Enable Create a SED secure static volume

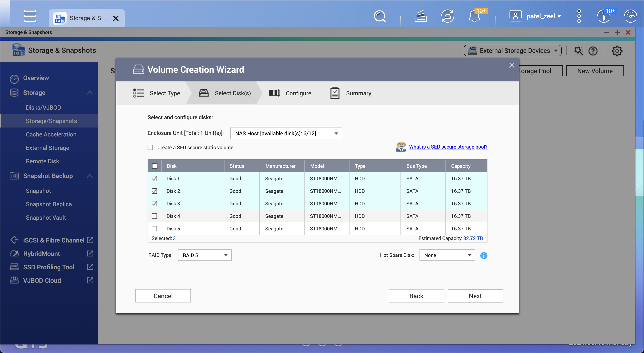pos(150,147)
